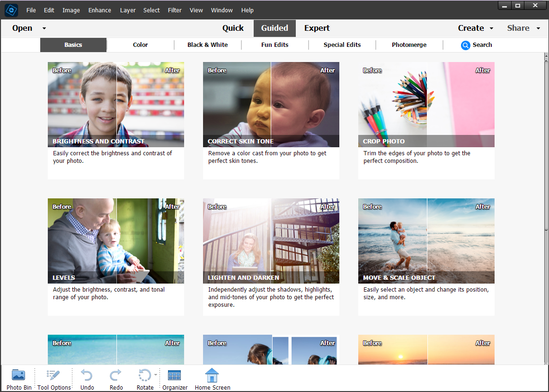Viewport: 549px width, 392px height.
Task: Switch to the Photomerge category
Action: coord(409,45)
